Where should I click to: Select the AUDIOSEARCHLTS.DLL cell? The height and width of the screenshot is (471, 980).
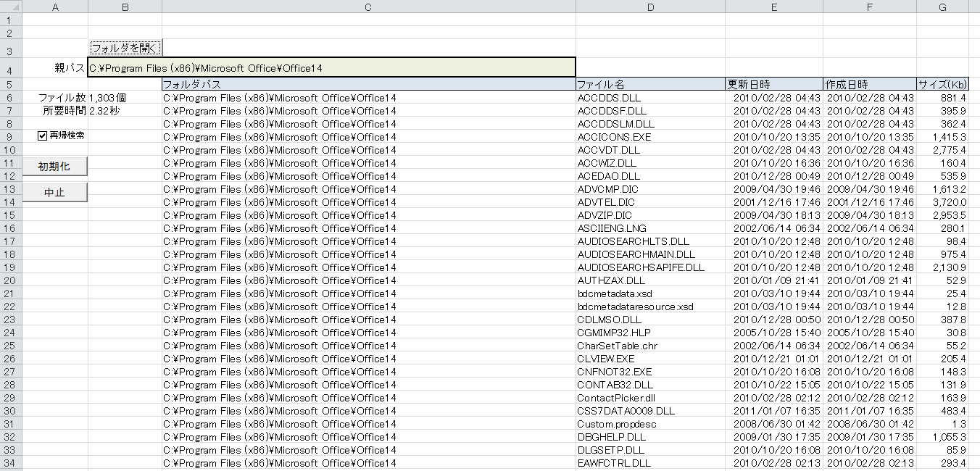point(650,241)
